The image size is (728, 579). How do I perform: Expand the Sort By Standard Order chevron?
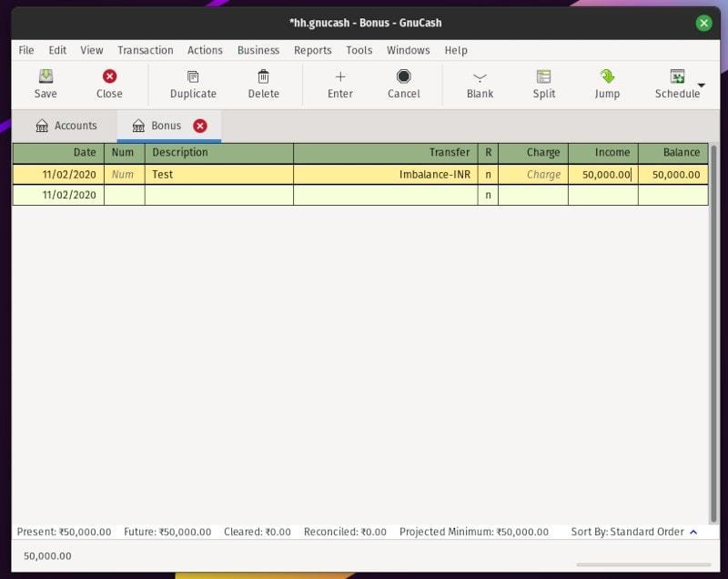(694, 532)
